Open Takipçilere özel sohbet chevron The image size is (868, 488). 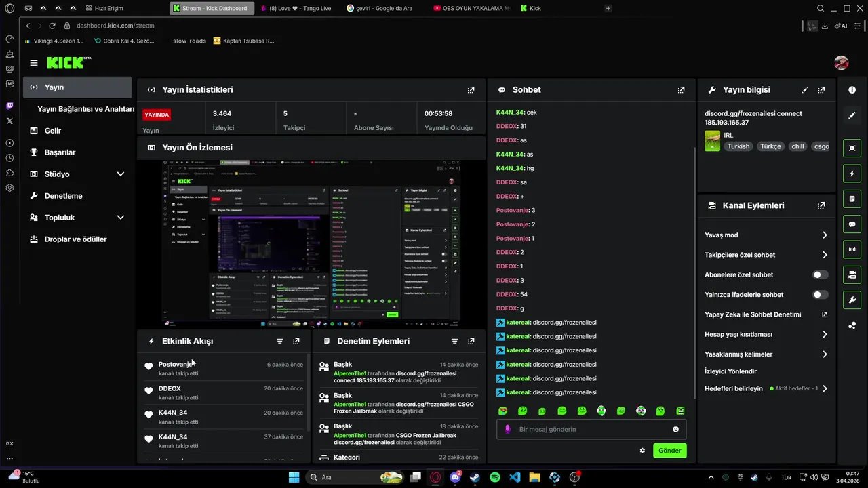click(x=825, y=255)
